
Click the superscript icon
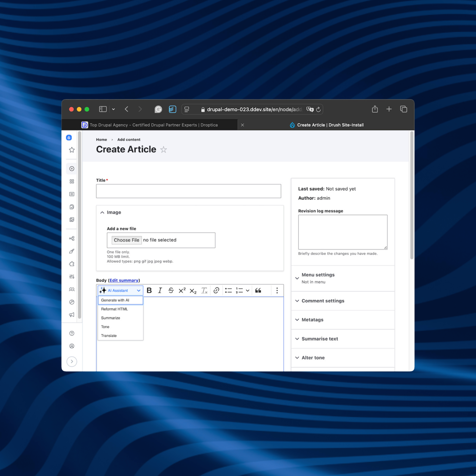coord(182,290)
